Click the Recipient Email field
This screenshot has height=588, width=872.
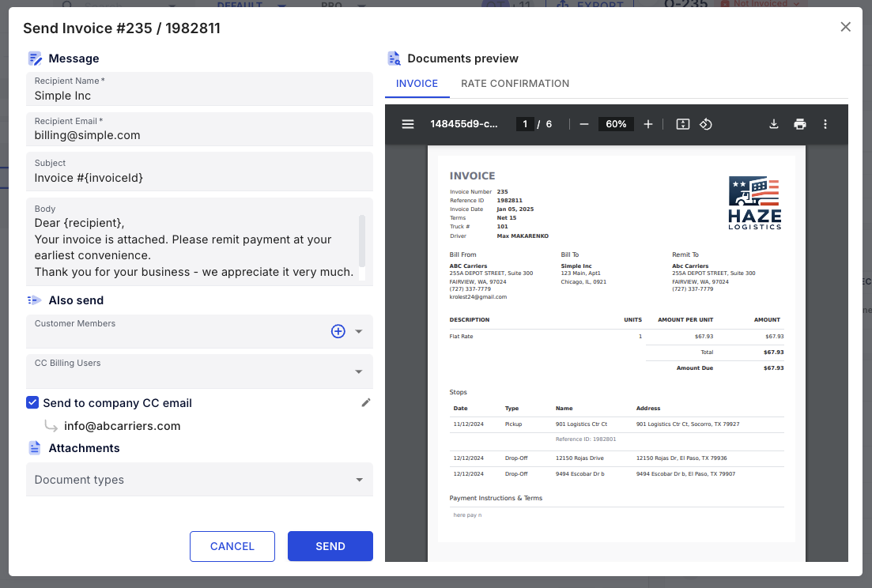tap(199, 135)
